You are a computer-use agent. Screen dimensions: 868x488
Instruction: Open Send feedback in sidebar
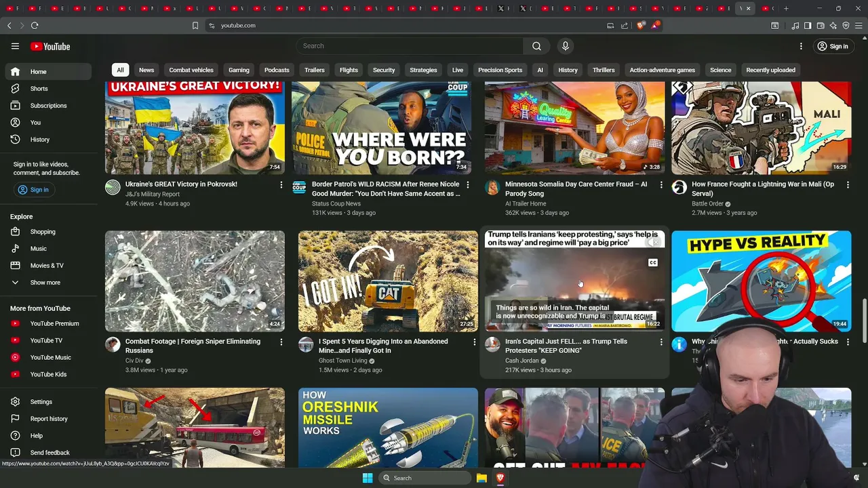click(47, 453)
